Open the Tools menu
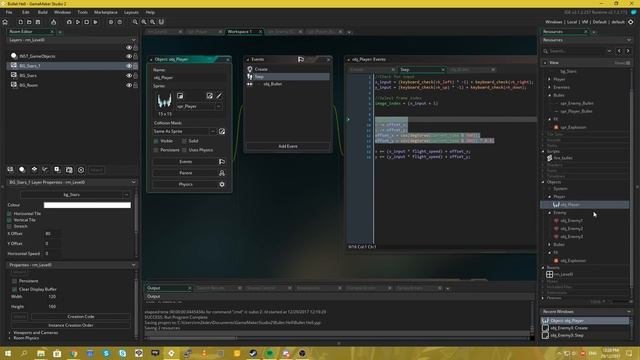Viewport: 640px width, 360px height. coord(82,12)
